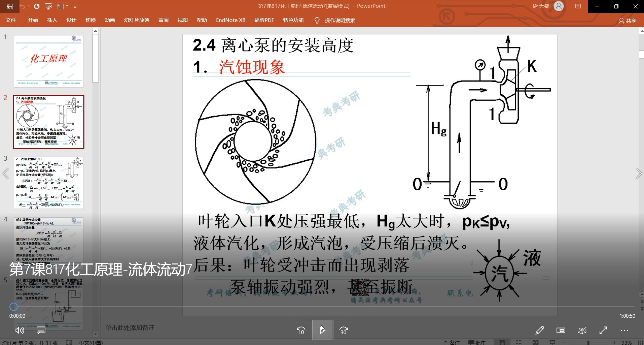Go to next item with right chevron
644x345 pixels.
pos(639,174)
